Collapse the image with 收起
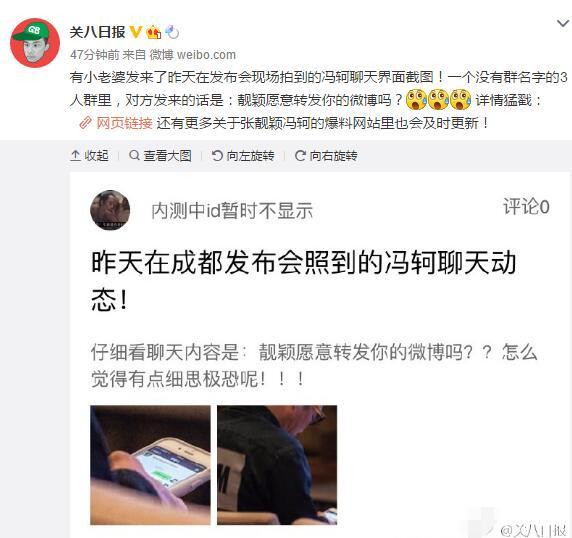 [x=89, y=156]
